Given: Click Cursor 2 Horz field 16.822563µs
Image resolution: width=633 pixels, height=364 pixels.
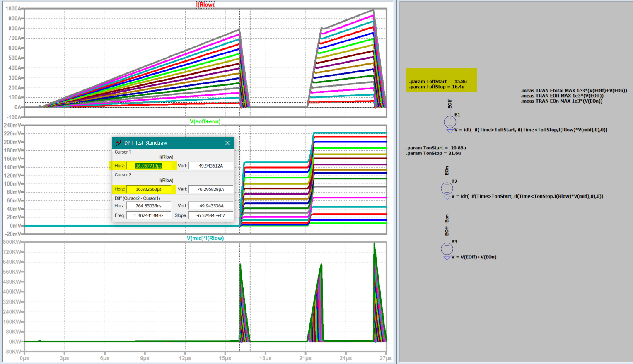Looking at the screenshot, I should pyautogui.click(x=148, y=189).
